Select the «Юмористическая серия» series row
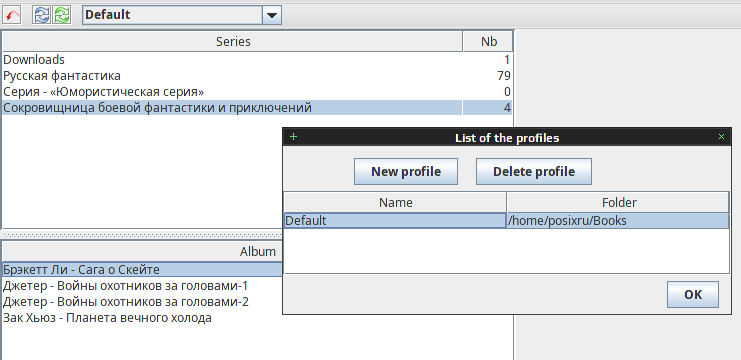Screen dimensions: 741x360 [x=257, y=92]
